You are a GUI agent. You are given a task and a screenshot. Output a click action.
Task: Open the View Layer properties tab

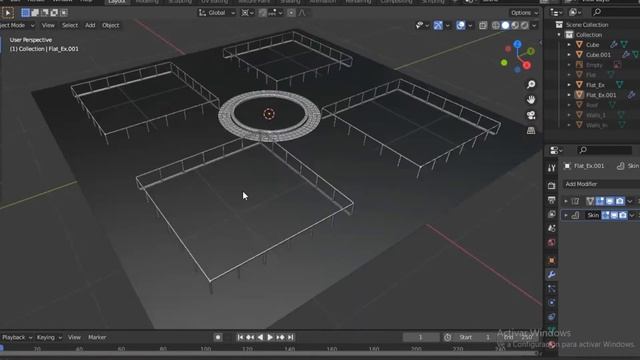pos(551,214)
